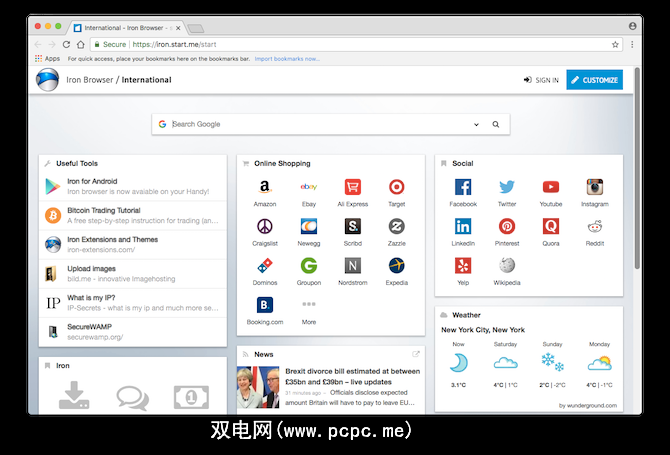
Task: Open the browser three-dot menu
Action: (632, 44)
